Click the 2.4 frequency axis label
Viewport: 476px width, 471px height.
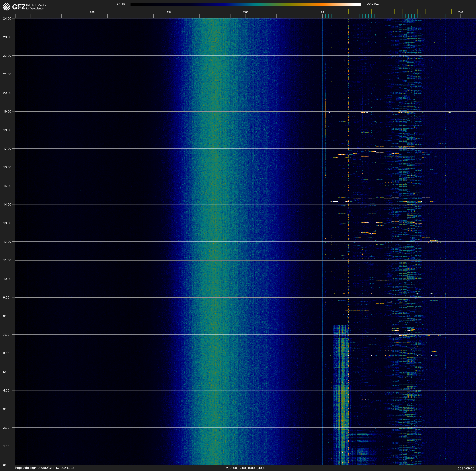322,12
